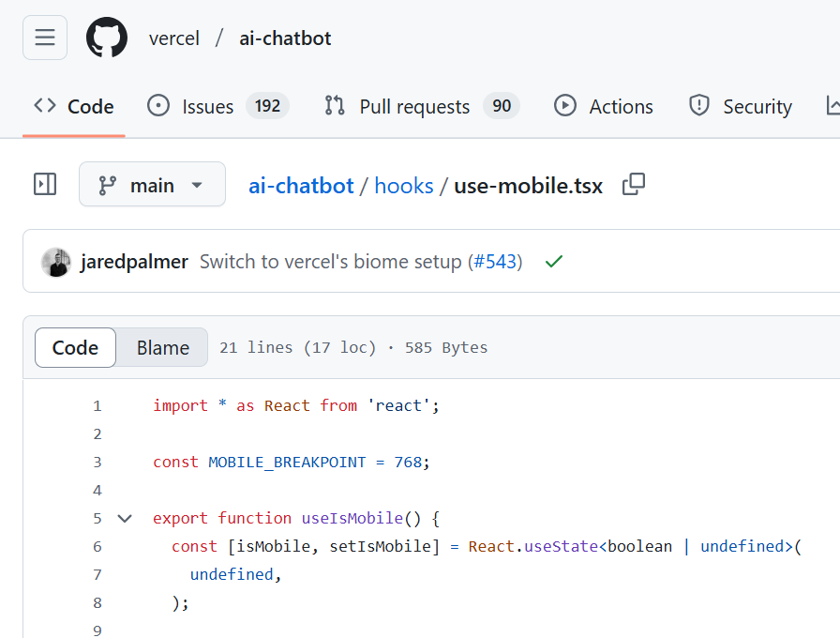This screenshot has width=840, height=638.
Task: View the green commit status checkmark
Action: point(553,262)
